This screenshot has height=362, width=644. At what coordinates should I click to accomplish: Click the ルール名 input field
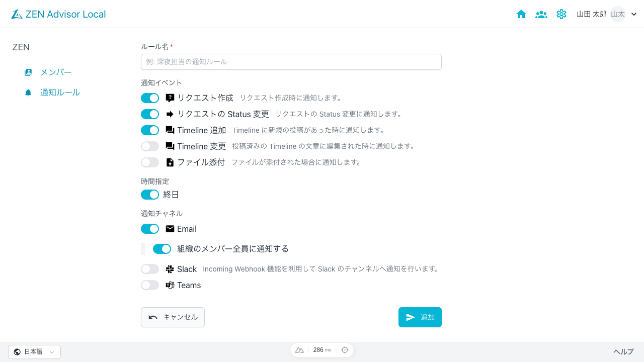[x=291, y=61]
